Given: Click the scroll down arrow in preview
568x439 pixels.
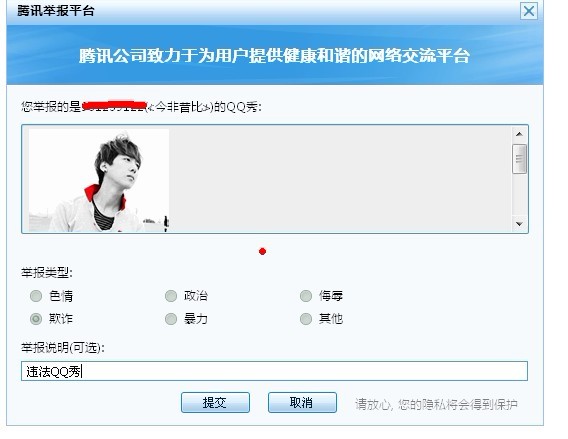Looking at the screenshot, I should (519, 224).
